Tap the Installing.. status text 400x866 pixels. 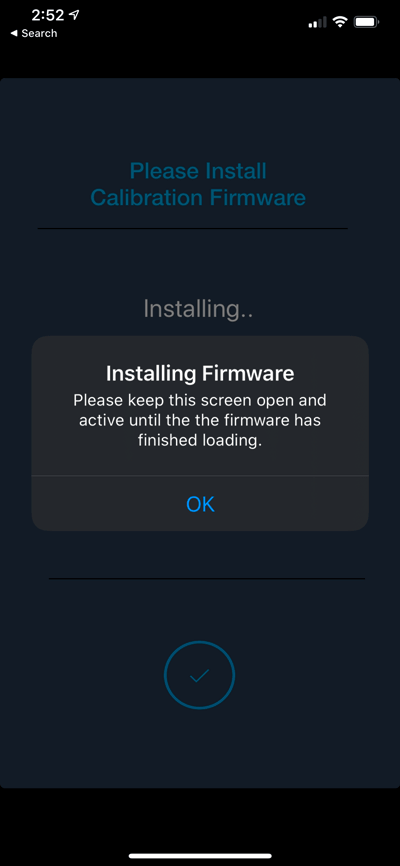click(x=198, y=308)
